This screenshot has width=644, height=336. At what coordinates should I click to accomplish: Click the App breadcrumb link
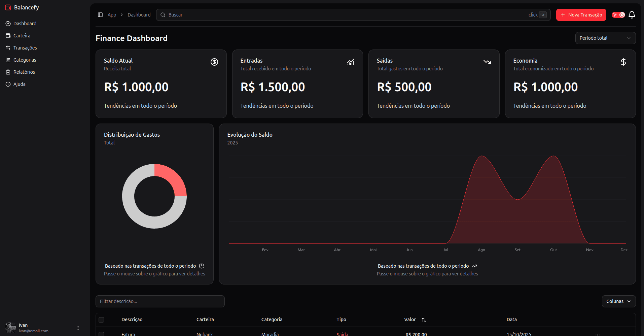[112, 15]
